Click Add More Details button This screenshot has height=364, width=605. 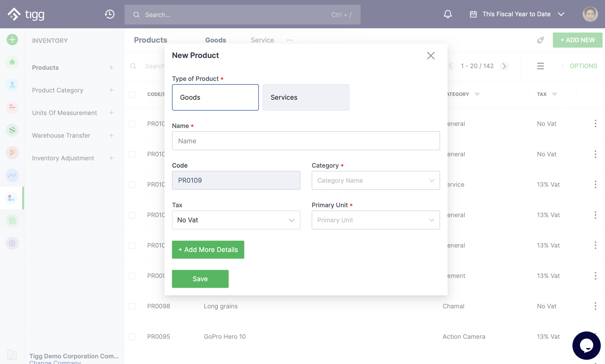(x=208, y=249)
